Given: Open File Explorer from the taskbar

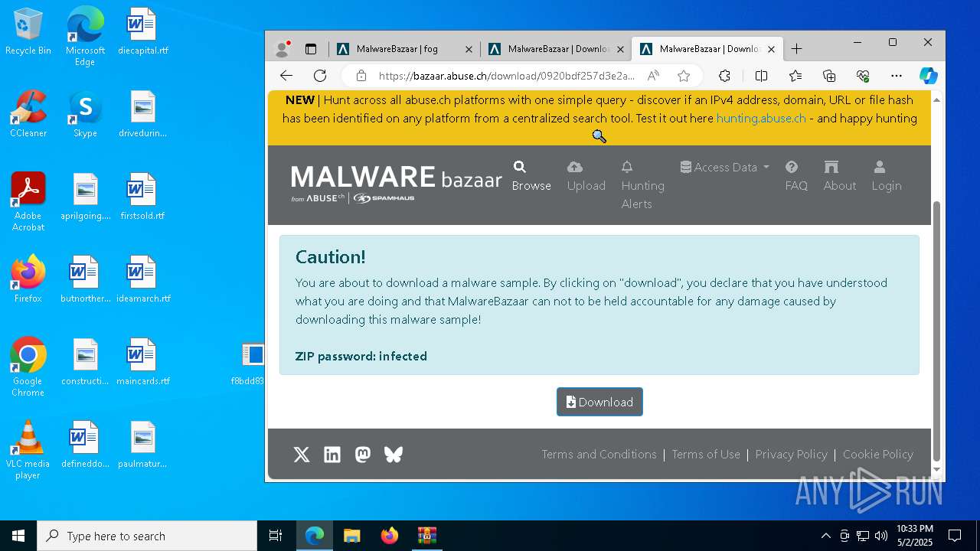Looking at the screenshot, I should click(352, 536).
